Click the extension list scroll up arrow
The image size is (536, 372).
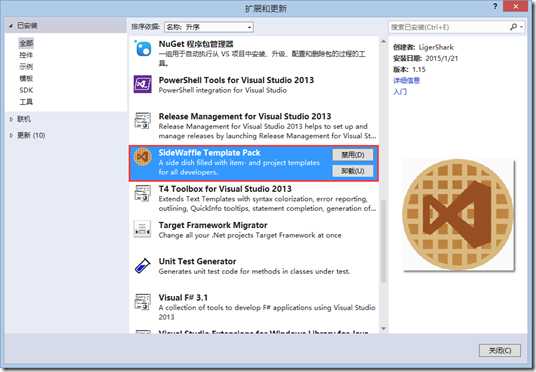383,41
